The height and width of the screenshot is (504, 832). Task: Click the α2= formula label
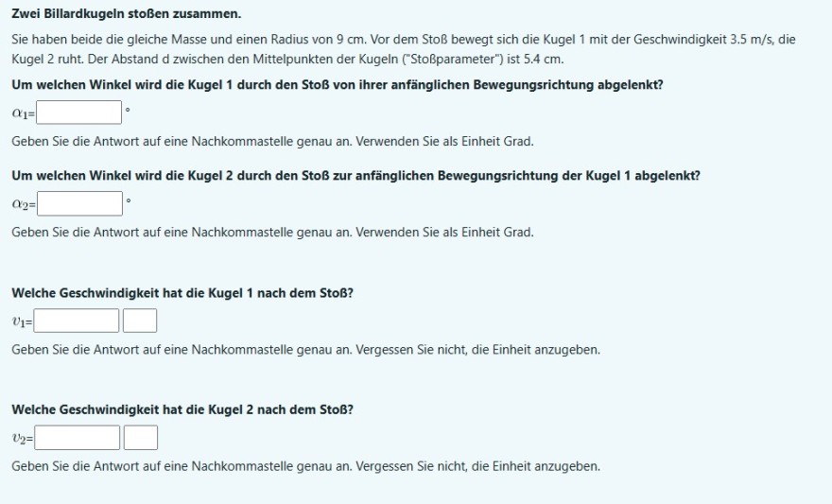click(24, 204)
